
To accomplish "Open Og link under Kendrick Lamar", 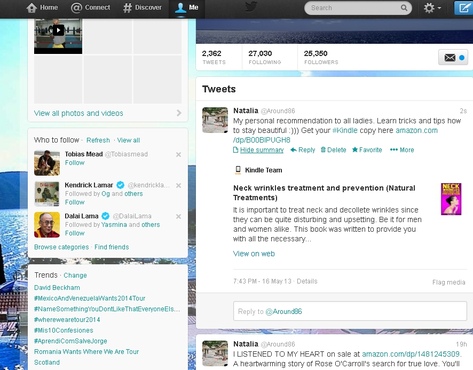I will [x=106, y=194].
